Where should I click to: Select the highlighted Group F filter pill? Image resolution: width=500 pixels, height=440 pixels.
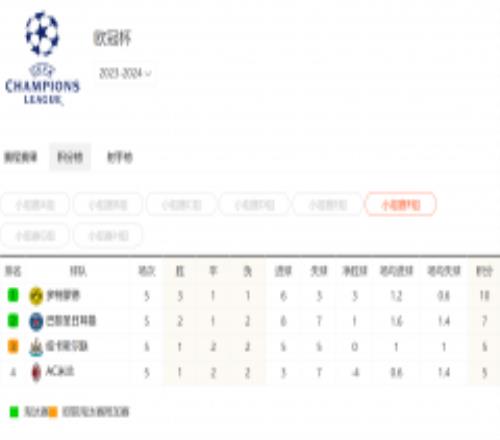(401, 205)
